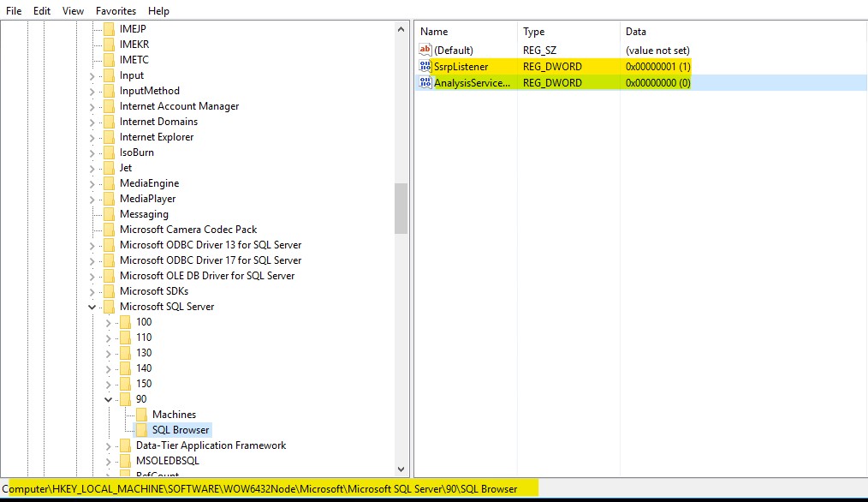
Task: Select the Microsoft Camera Codec Pack folder icon
Action: [109, 230]
